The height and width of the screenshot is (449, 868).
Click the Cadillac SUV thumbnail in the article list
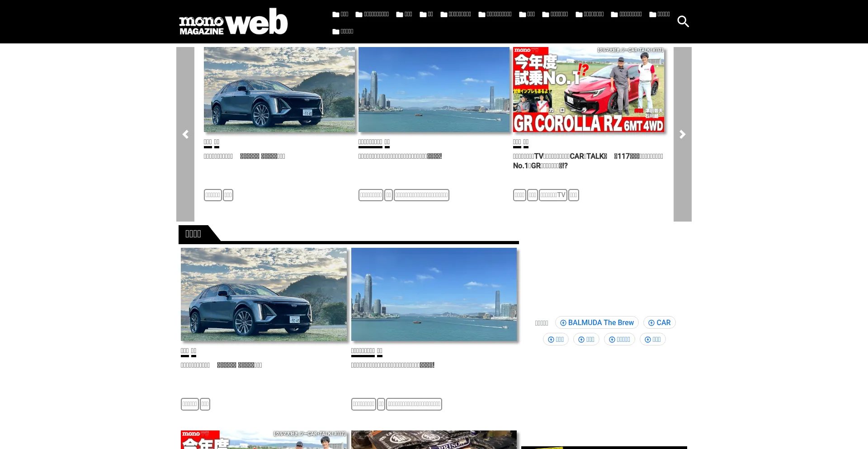click(x=264, y=294)
